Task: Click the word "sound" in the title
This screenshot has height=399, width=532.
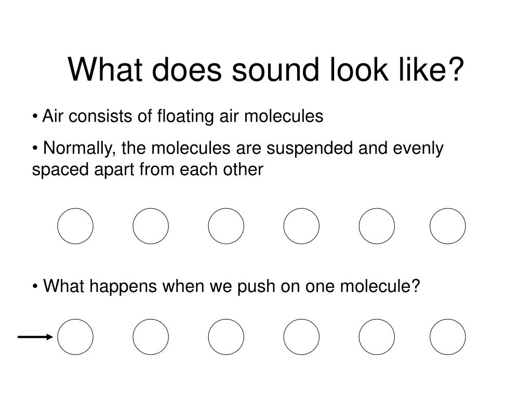Action: [x=275, y=70]
